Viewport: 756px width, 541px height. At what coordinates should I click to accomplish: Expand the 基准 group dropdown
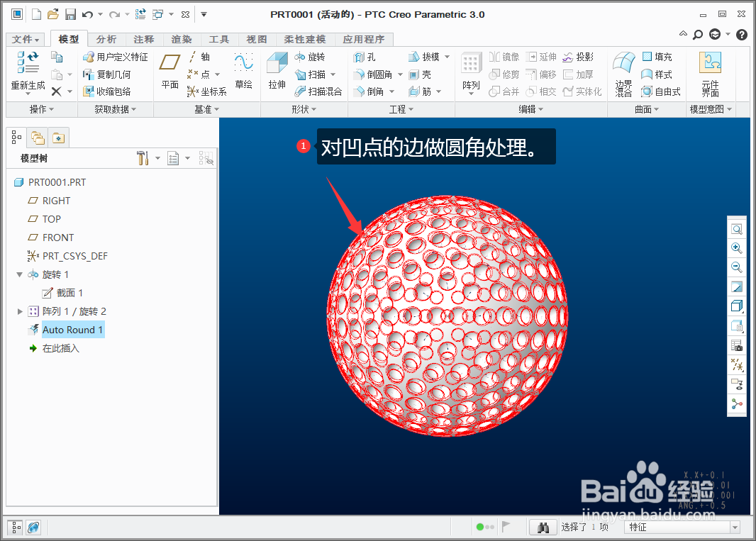click(x=207, y=109)
